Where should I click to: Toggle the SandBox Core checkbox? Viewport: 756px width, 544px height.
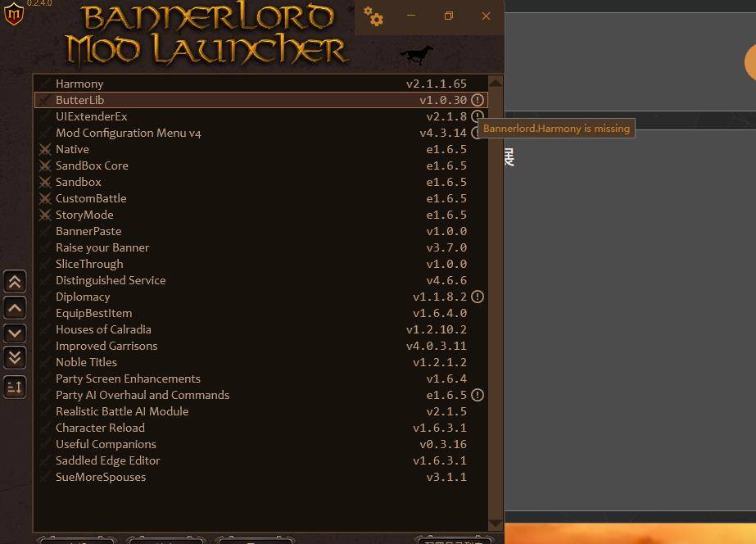[45, 165]
